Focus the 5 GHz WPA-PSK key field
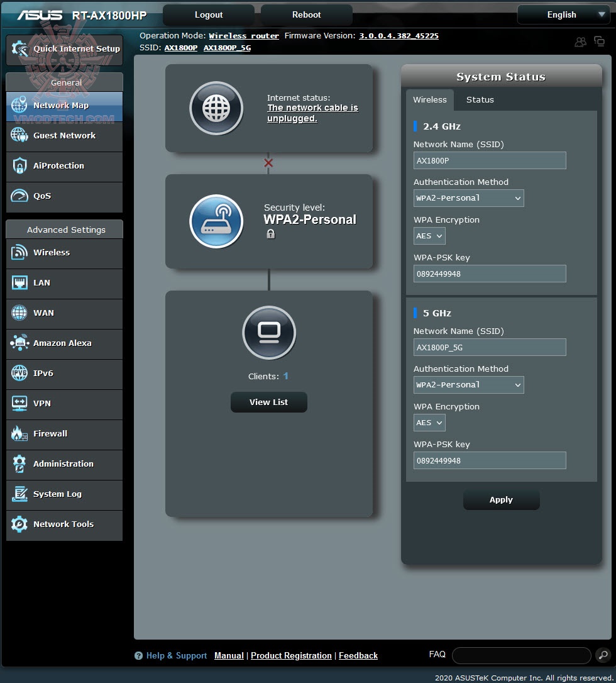 coord(490,460)
